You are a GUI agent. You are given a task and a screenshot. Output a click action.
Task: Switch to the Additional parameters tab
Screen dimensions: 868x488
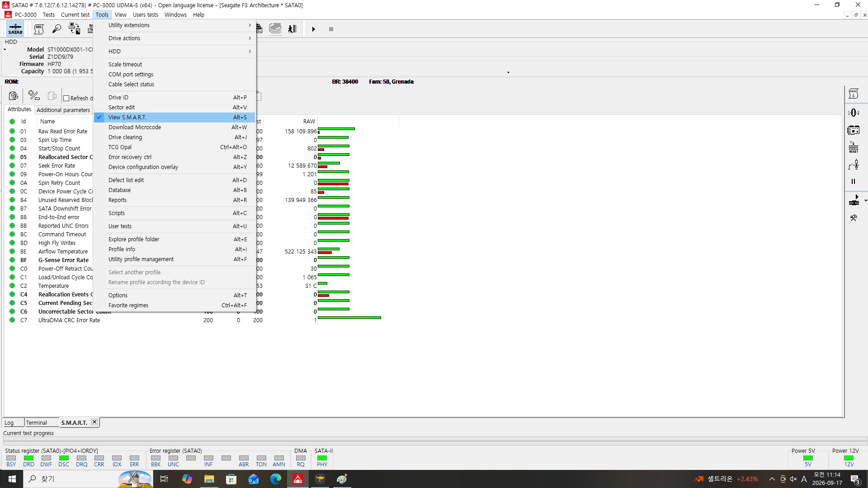(63, 110)
